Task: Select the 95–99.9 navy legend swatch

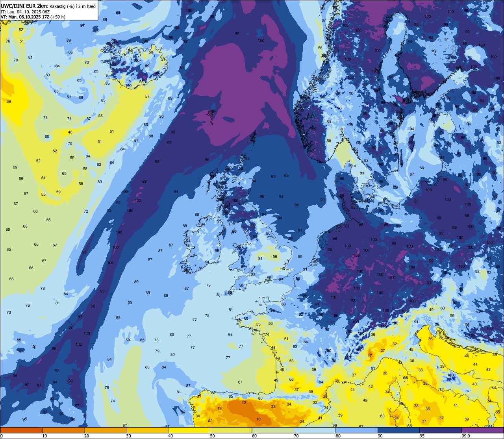Action: tap(440, 430)
